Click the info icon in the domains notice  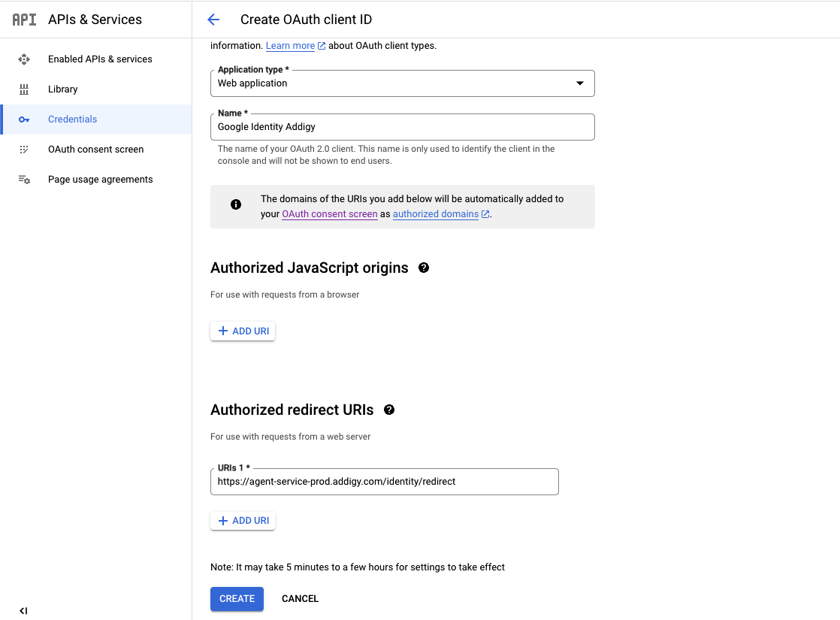pos(236,204)
